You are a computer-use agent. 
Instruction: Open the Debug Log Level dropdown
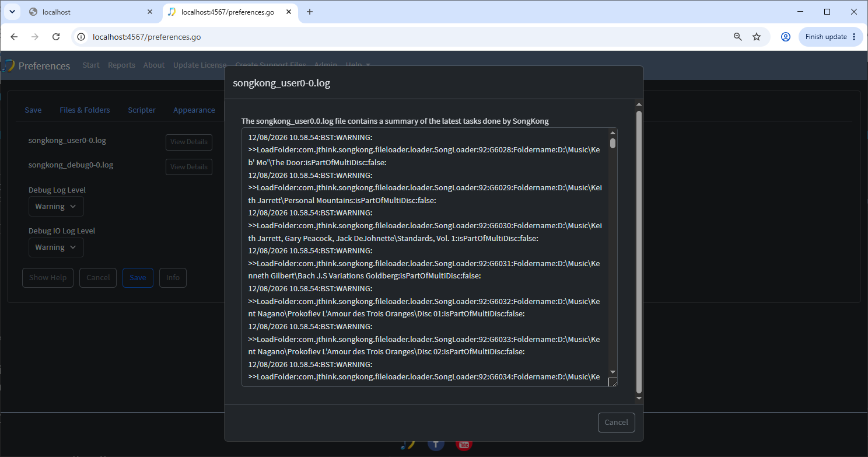tap(56, 206)
